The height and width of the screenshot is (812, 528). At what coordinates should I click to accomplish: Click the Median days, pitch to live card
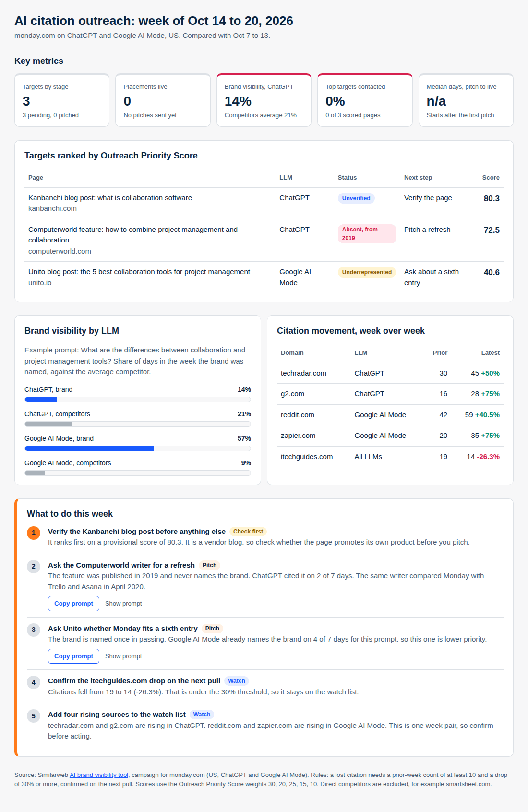(x=466, y=100)
